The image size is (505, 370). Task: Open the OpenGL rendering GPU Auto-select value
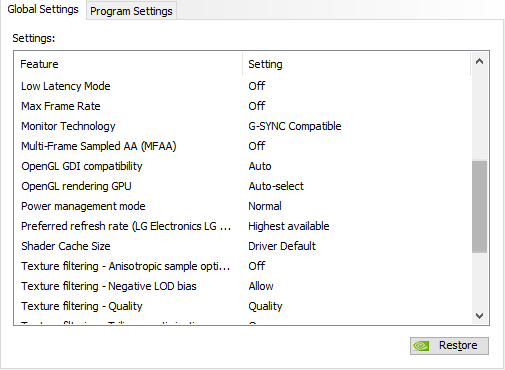pos(276,186)
